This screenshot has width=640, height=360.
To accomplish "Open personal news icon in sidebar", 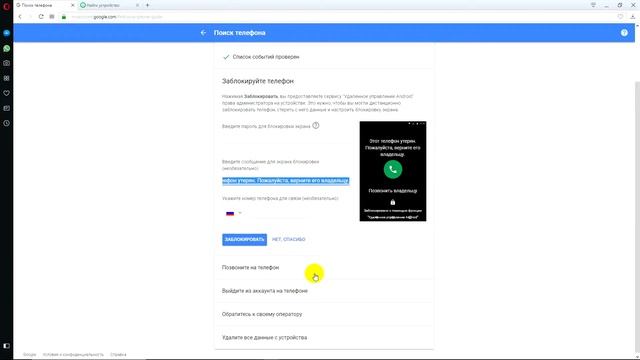I will click(7, 108).
